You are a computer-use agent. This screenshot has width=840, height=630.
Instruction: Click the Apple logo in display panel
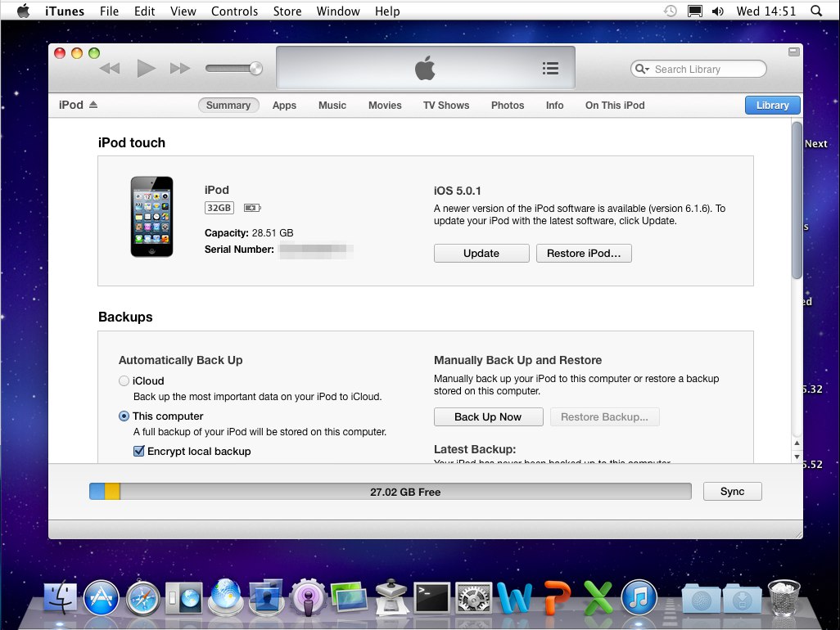pos(426,68)
